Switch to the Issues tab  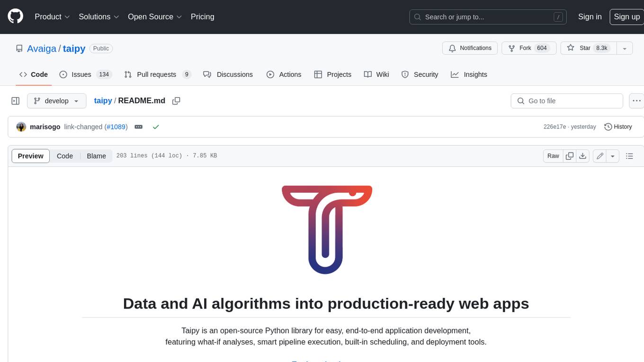[x=85, y=74]
